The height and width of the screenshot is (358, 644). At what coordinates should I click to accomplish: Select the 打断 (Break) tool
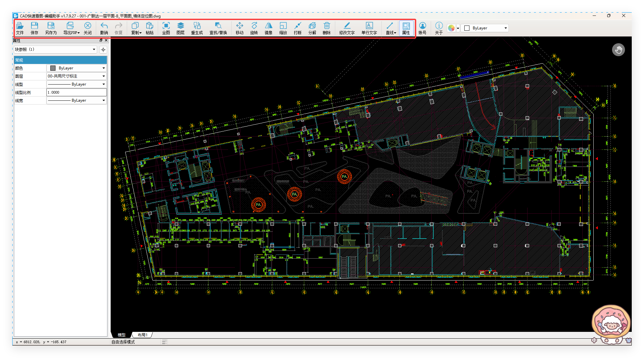297,28
